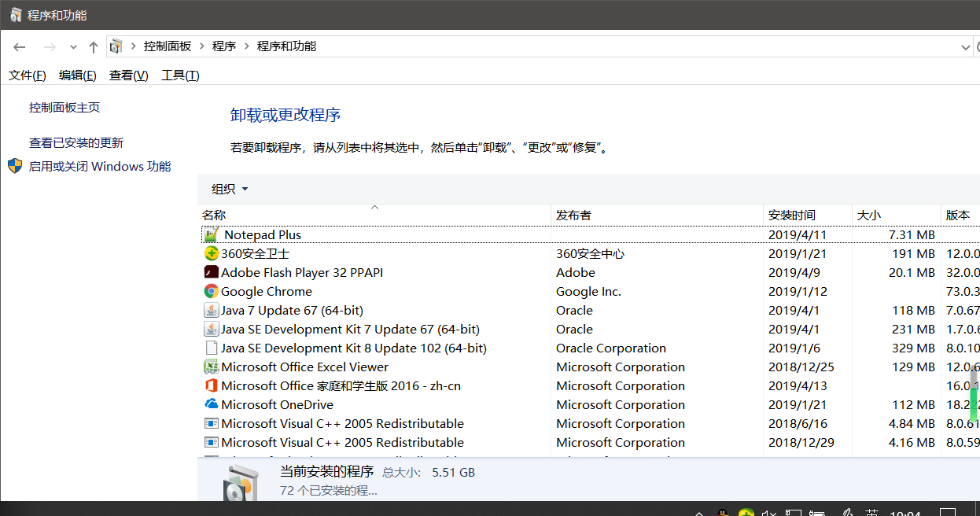The width and height of the screenshot is (980, 516).
Task: Open 启用或关闭 Windows 功能 link
Action: click(100, 166)
